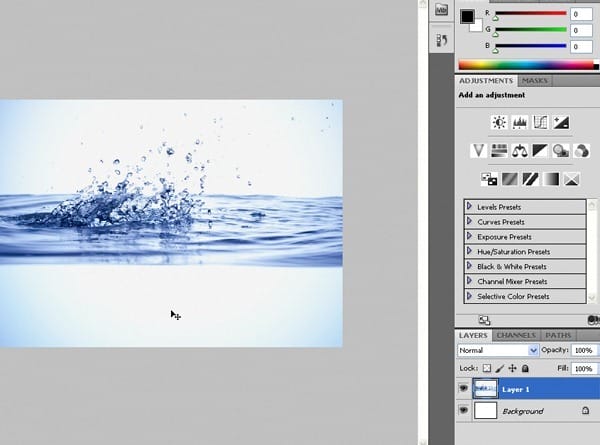Viewport: 600px width, 445px height.
Task: Click the black foreground color swatch
Action: [467, 16]
